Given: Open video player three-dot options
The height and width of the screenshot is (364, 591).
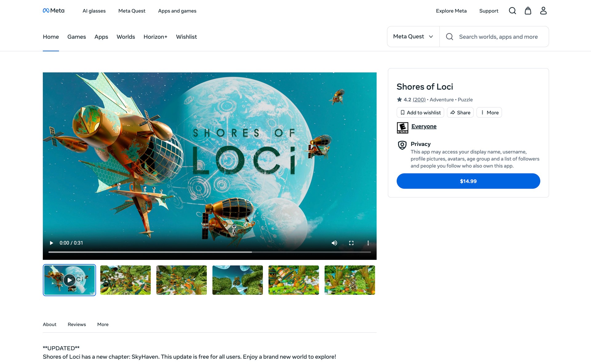Looking at the screenshot, I should click(368, 243).
